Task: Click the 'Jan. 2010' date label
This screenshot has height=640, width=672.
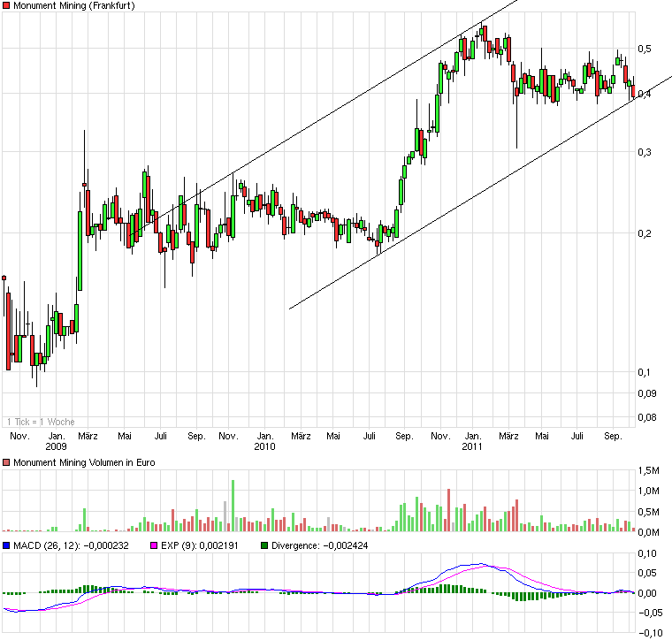Action: click(x=264, y=441)
